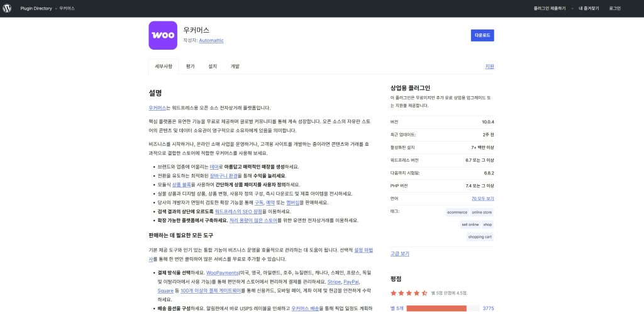
Task: Click the 상업용 플러그인 heading
Action: coord(410,87)
